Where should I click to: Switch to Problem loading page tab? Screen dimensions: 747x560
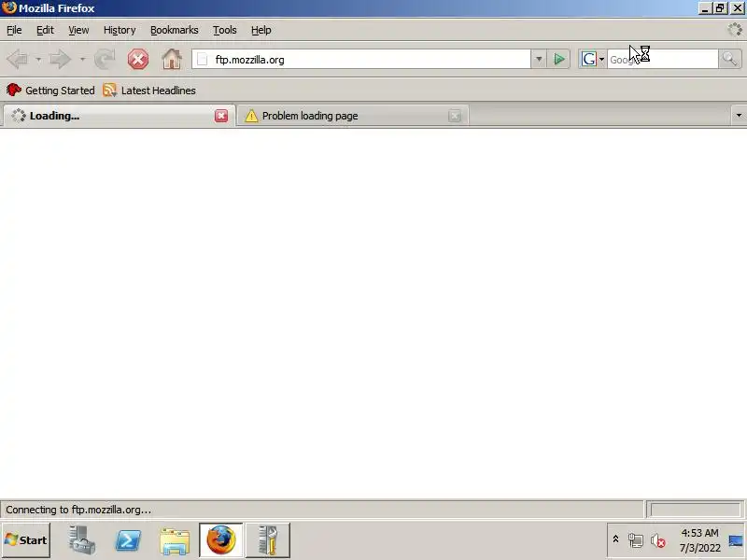(353, 116)
